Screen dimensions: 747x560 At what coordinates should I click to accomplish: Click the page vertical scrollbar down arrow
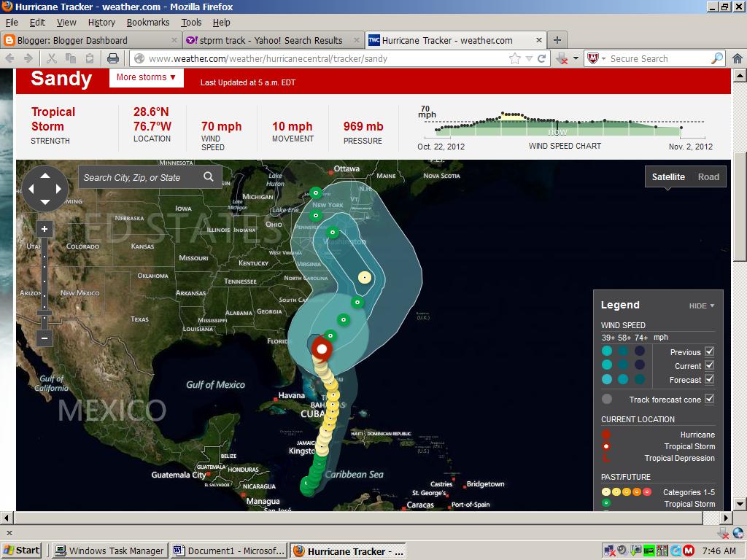[740, 505]
